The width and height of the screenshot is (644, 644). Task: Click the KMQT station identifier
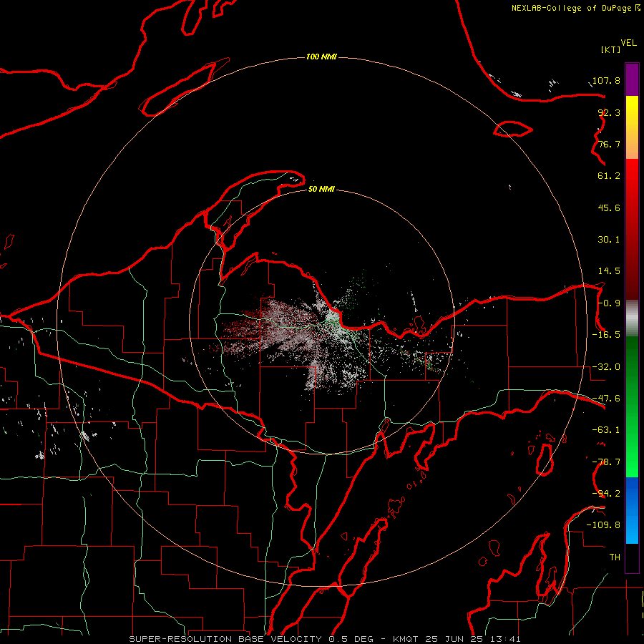(x=406, y=639)
